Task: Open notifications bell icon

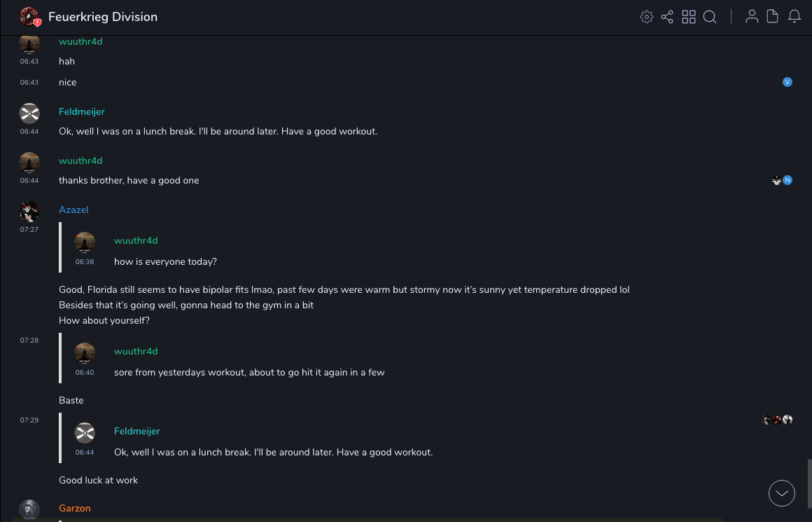Action: tap(794, 17)
